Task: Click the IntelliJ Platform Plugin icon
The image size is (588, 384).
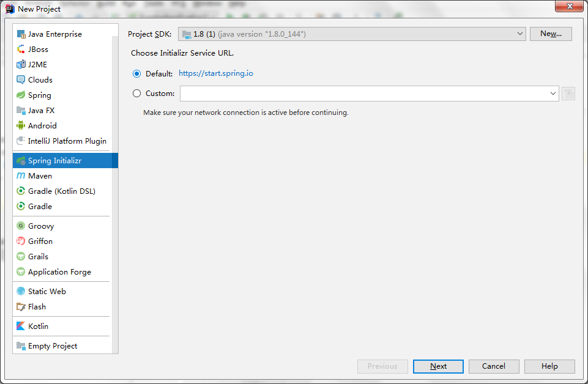Action: pos(21,141)
